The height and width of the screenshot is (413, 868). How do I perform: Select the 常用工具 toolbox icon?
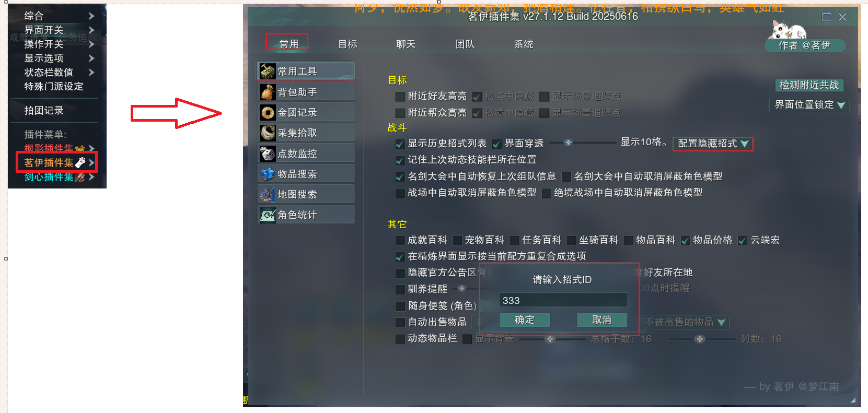tap(268, 71)
